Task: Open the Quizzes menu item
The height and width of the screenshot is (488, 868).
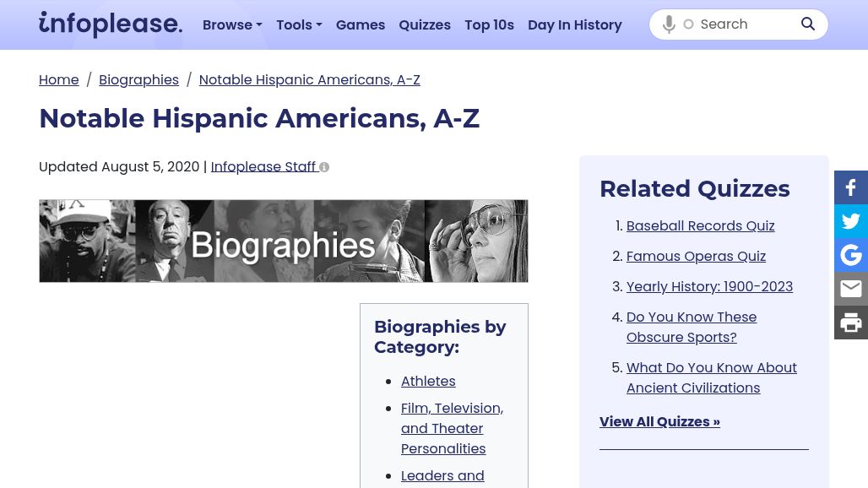Action: coord(425,24)
